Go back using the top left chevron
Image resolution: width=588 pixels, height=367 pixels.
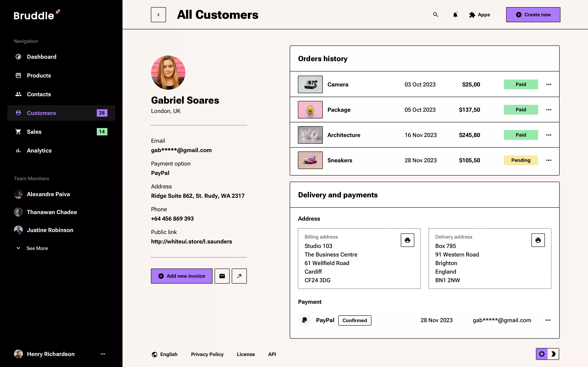point(158,14)
